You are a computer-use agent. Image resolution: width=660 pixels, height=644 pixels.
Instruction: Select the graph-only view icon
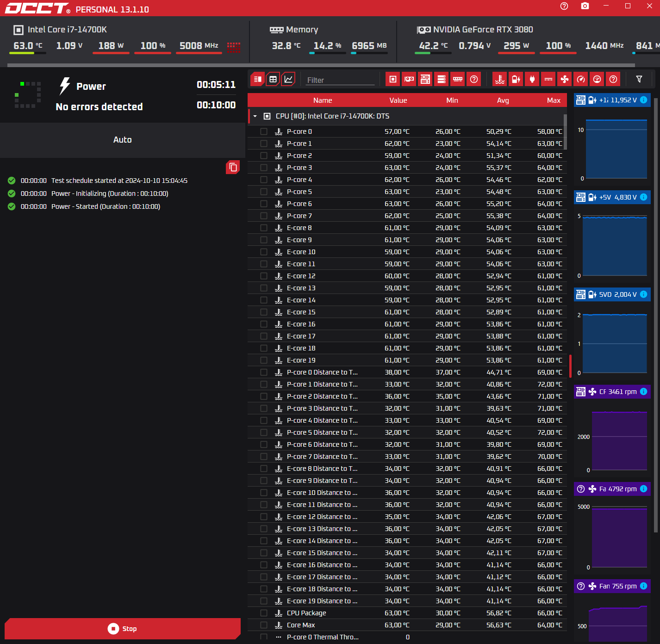pyautogui.click(x=288, y=79)
